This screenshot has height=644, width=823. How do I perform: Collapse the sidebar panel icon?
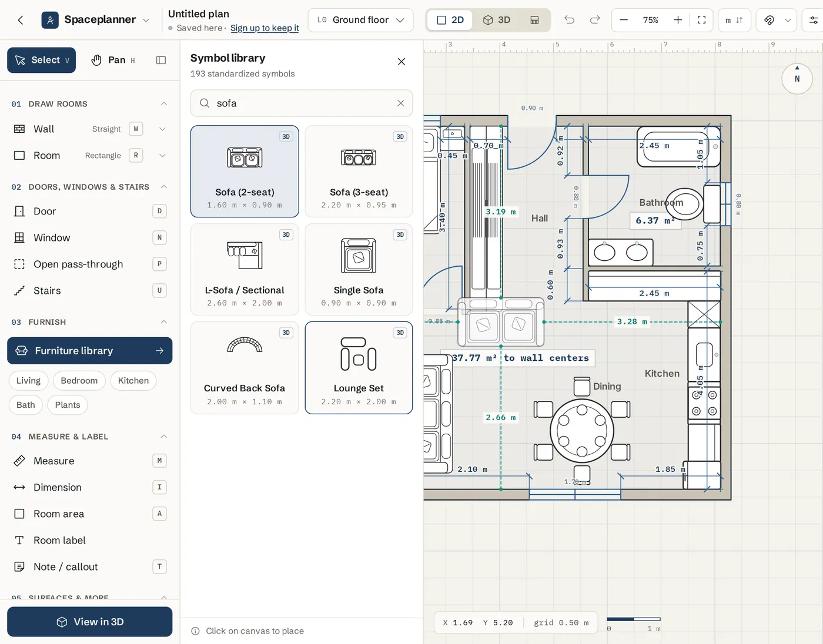point(161,60)
